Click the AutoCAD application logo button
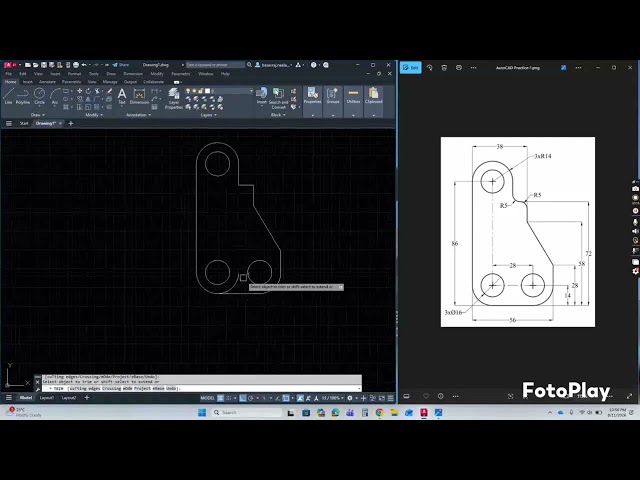The width and height of the screenshot is (640, 480). pos(9,65)
